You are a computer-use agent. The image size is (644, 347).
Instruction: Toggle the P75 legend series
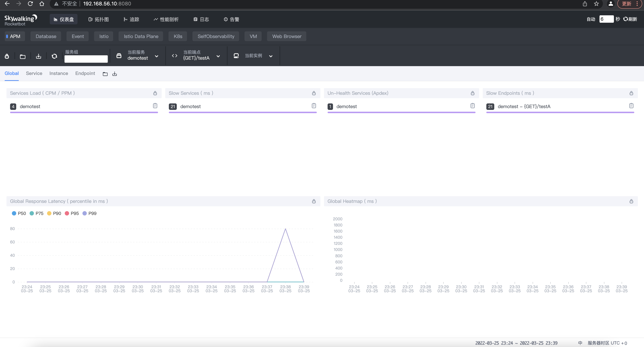click(x=37, y=213)
